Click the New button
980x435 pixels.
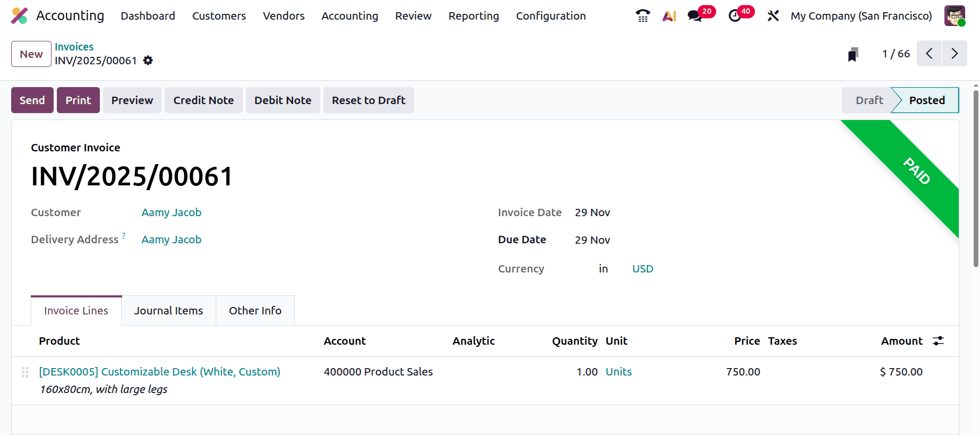click(31, 54)
